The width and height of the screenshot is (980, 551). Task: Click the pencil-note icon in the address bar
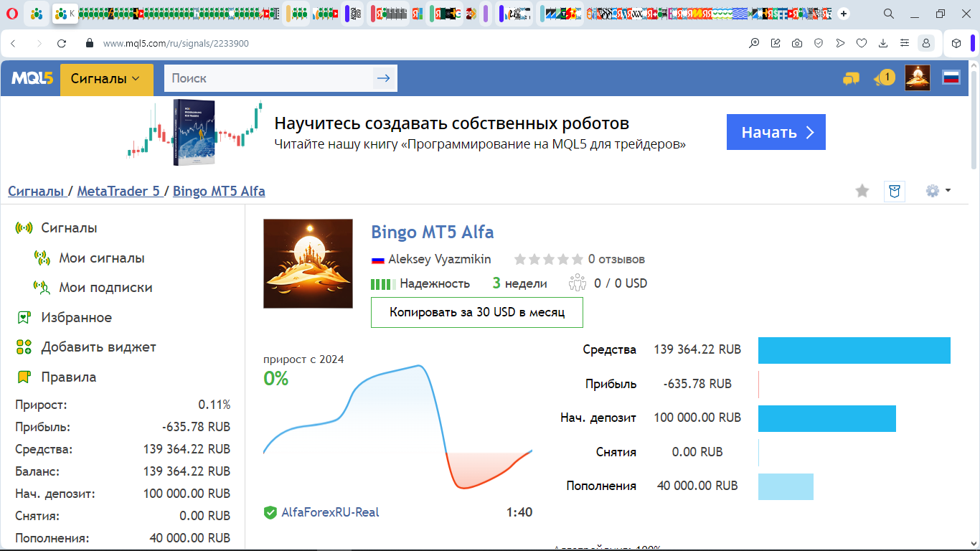[x=776, y=43]
